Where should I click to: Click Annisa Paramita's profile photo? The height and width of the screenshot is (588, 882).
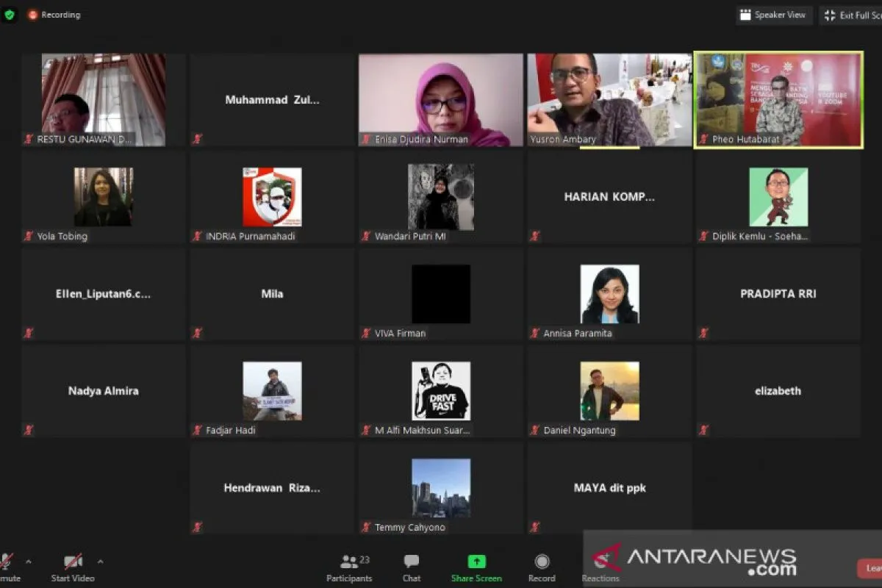[609, 294]
